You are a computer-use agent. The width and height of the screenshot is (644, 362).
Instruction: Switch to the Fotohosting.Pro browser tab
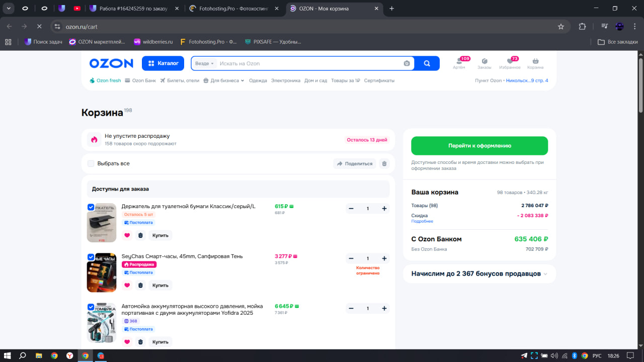(x=234, y=9)
